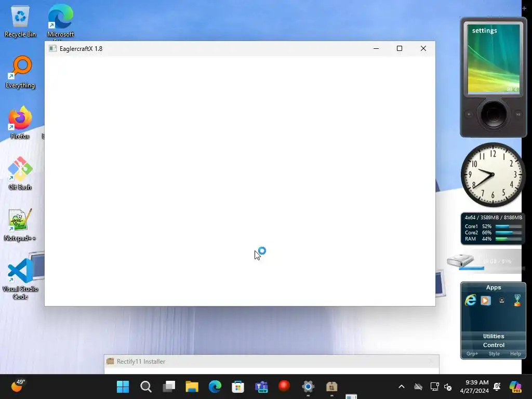Click the analog clock gadget

click(x=493, y=175)
